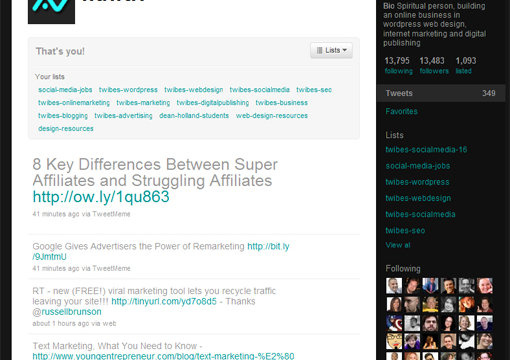Open the tinyurl.com/yd7o8d5 link
Viewport: 510px width, 360px height.
(164, 301)
